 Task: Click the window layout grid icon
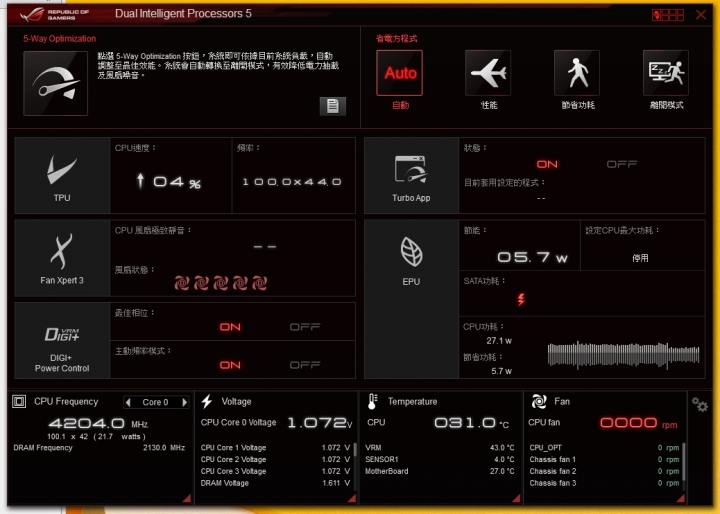pos(668,15)
